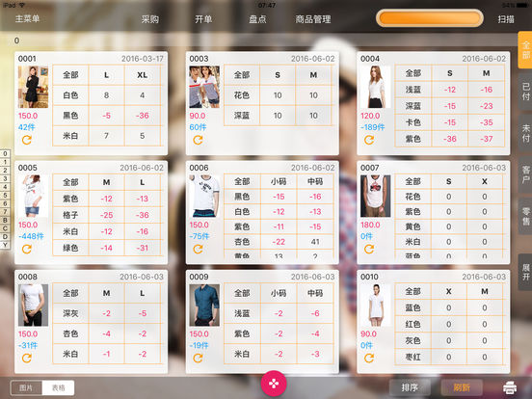This screenshot has height=399, width=532.
Task: Open the 主菜单 main menu
Action: (28, 18)
